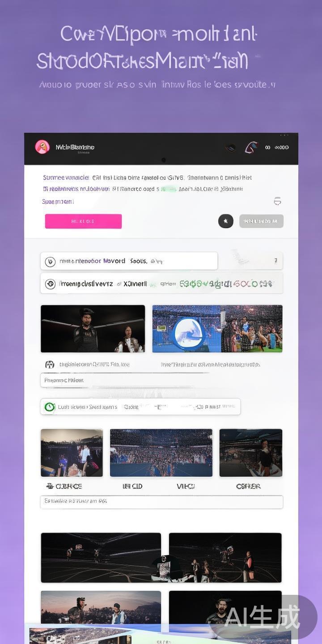Screen dimensions: 322x644
Task: Click the green circle icon in the third list row
Action: (x=50, y=407)
